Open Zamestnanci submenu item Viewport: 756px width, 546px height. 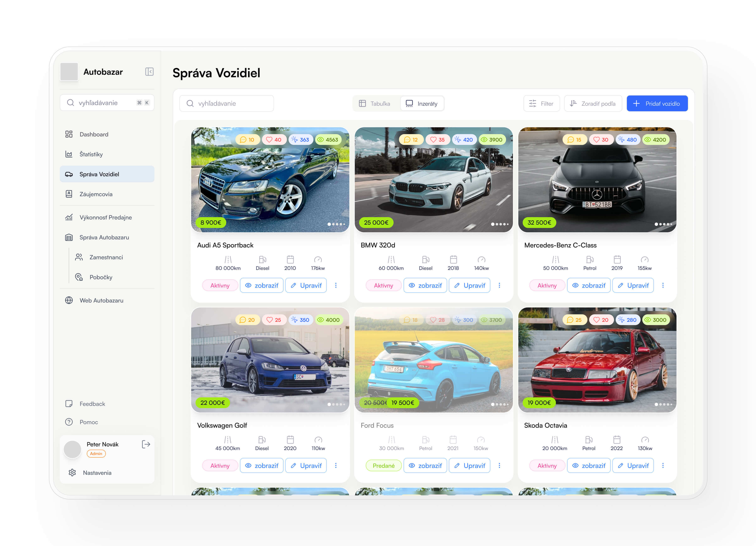[106, 257]
